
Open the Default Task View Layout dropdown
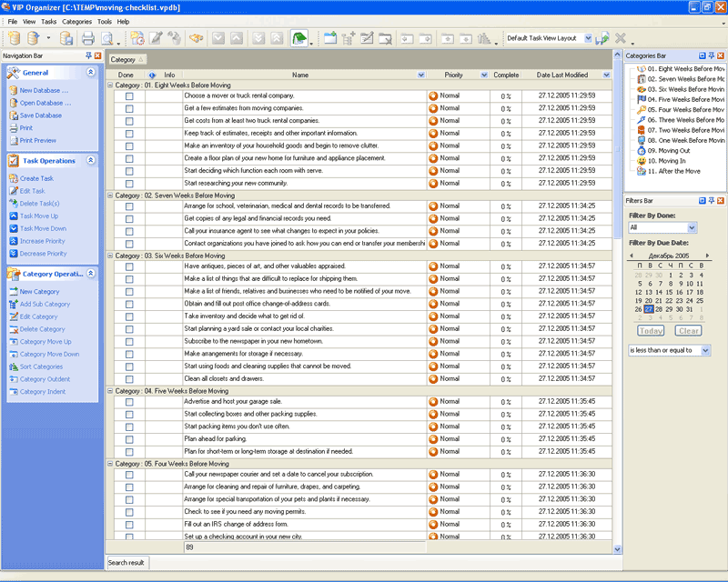pyautogui.click(x=587, y=38)
